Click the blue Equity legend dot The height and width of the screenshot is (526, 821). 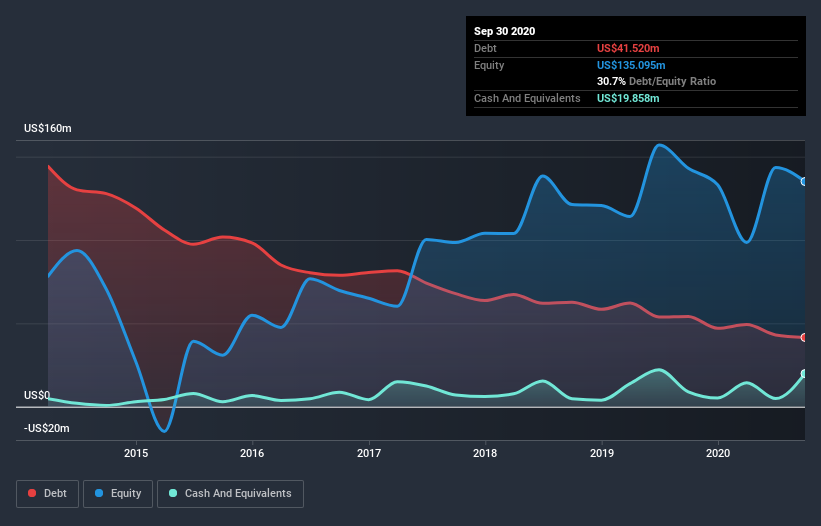tap(99, 493)
